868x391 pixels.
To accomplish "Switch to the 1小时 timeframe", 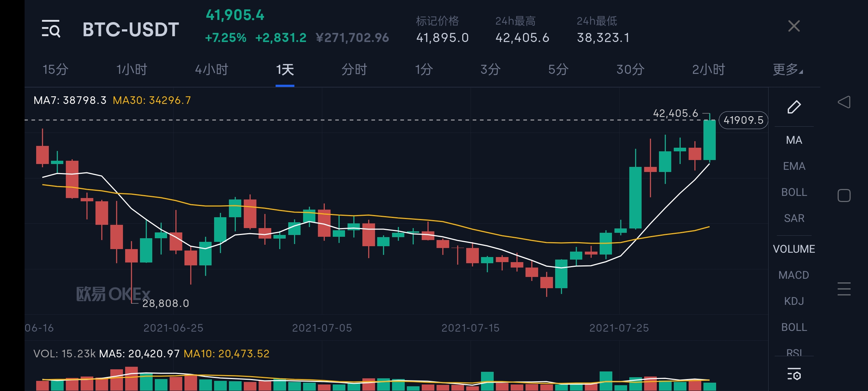I will pos(132,69).
